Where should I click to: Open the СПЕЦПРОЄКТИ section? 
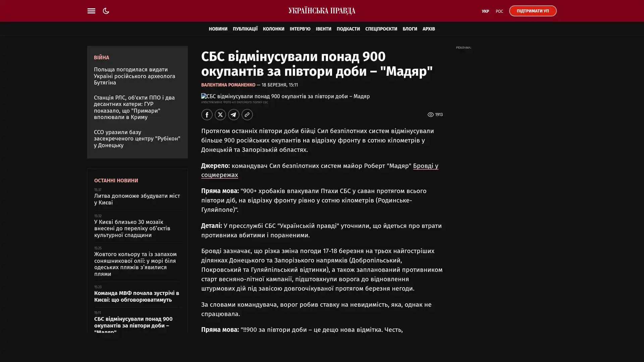click(x=381, y=29)
